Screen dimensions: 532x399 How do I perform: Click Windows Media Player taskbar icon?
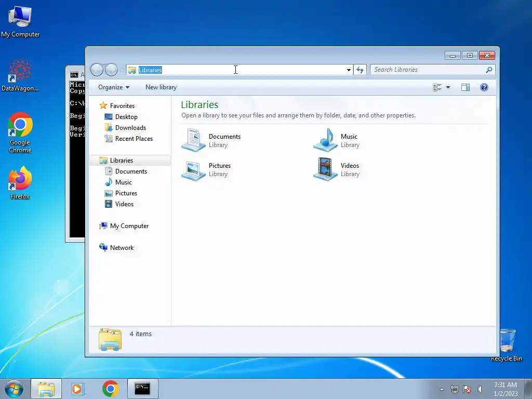pyautogui.click(x=78, y=389)
